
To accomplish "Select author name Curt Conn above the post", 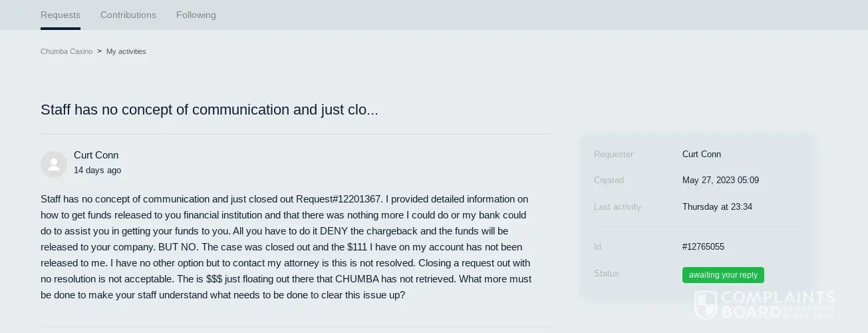I will click(96, 155).
